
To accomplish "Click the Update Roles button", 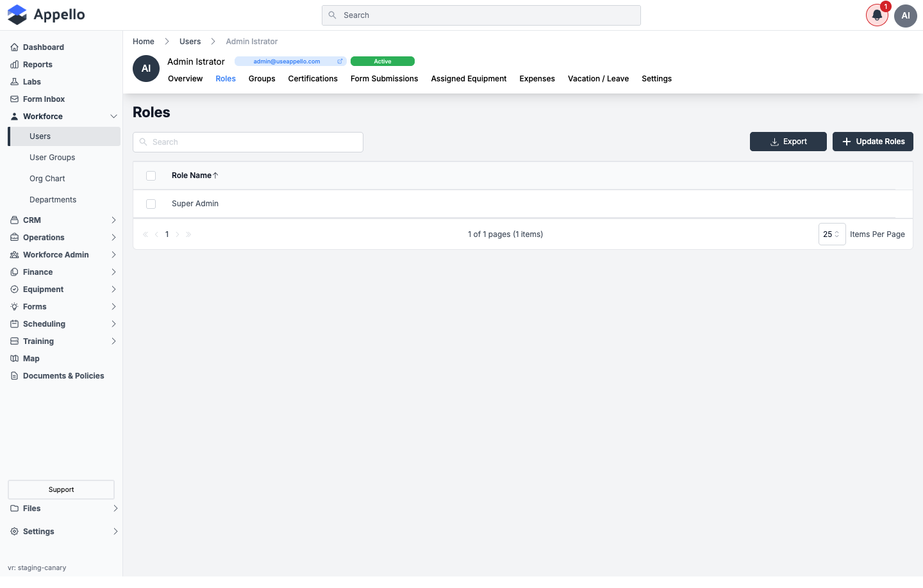I will click(873, 142).
